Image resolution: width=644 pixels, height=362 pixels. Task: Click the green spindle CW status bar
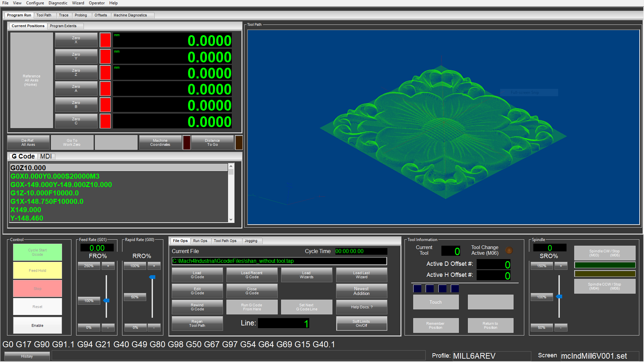[604, 265]
